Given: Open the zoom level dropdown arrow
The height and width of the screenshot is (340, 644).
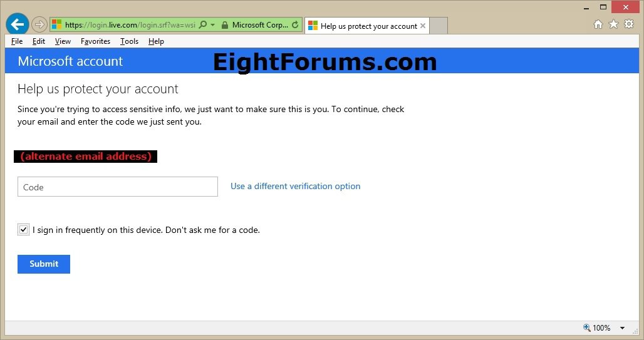Looking at the screenshot, I should 622,328.
